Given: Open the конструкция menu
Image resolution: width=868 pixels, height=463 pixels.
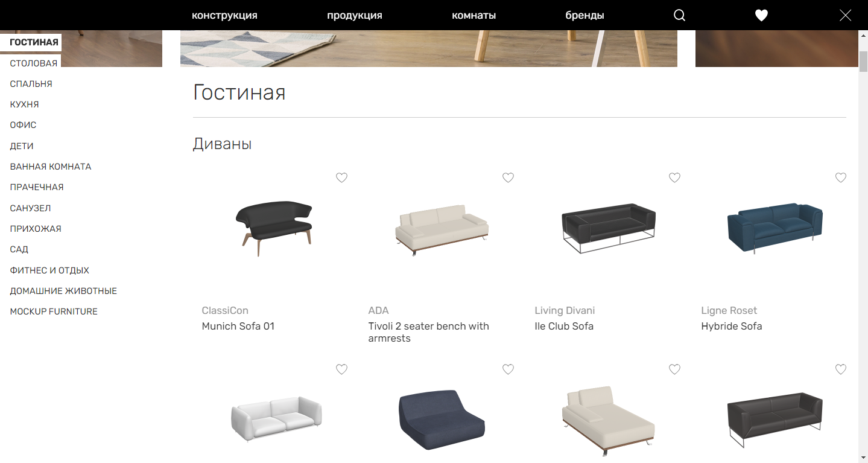Looking at the screenshot, I should 224,16.
